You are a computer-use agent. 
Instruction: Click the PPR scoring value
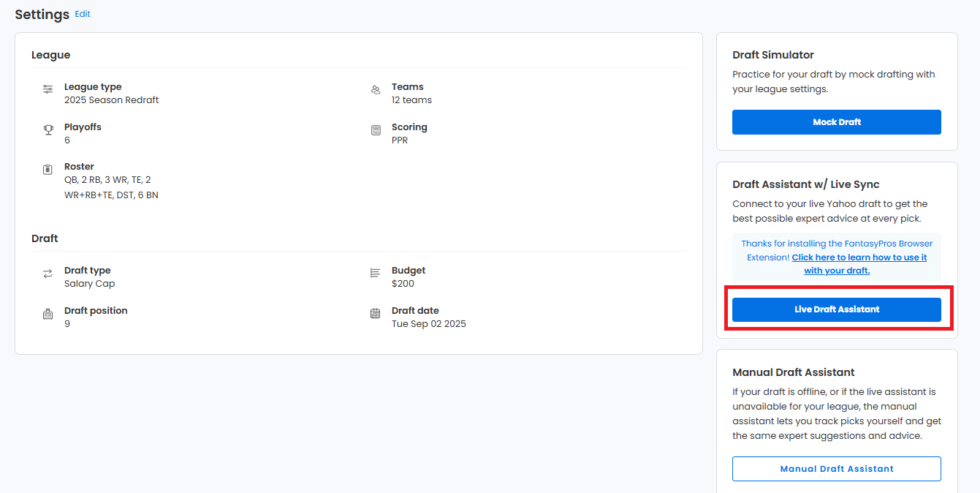point(400,140)
